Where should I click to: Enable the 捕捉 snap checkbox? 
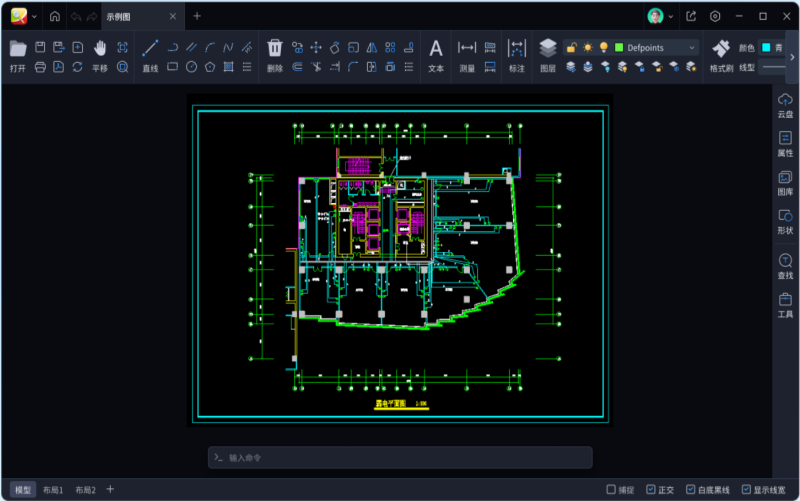pyautogui.click(x=609, y=490)
